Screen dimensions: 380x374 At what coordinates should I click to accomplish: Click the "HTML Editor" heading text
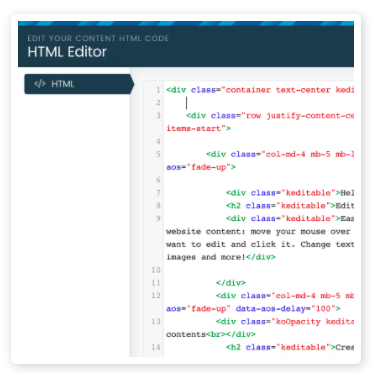coord(67,52)
